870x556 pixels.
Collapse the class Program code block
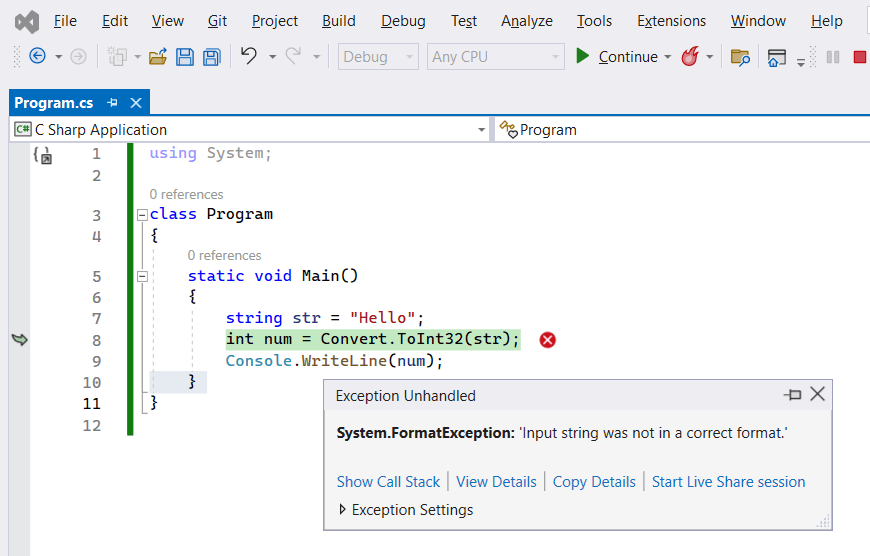point(143,215)
